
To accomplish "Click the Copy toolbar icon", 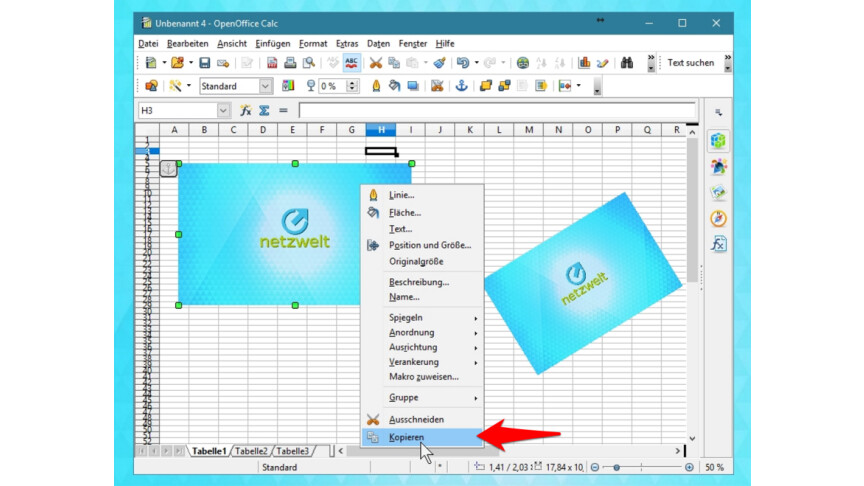I will coord(394,63).
